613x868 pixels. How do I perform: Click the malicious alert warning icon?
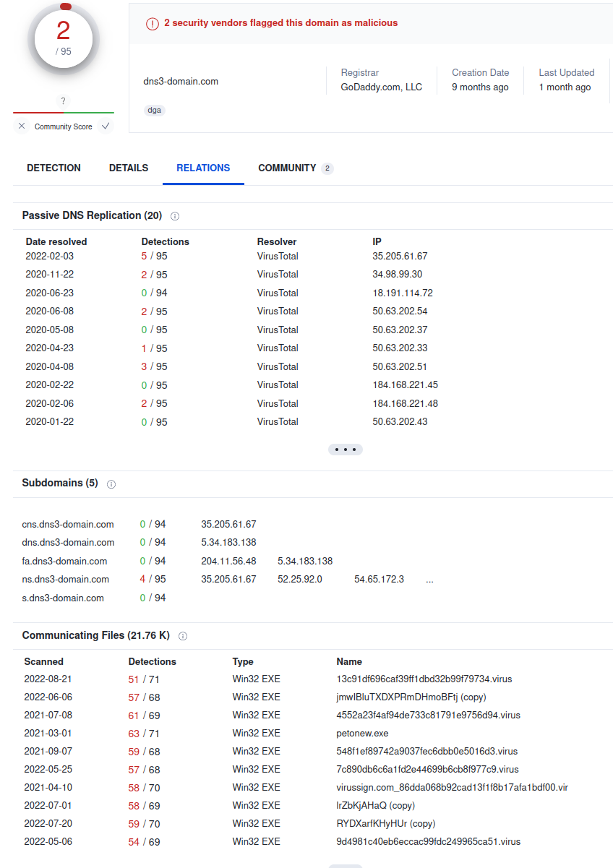point(152,23)
